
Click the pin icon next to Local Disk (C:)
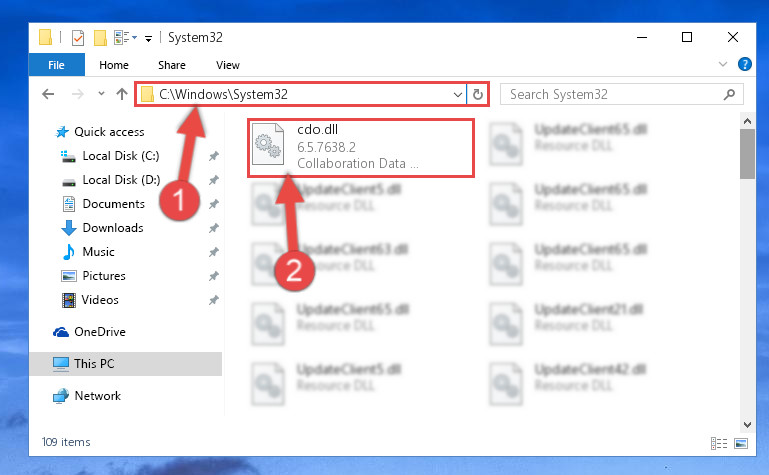(x=213, y=156)
